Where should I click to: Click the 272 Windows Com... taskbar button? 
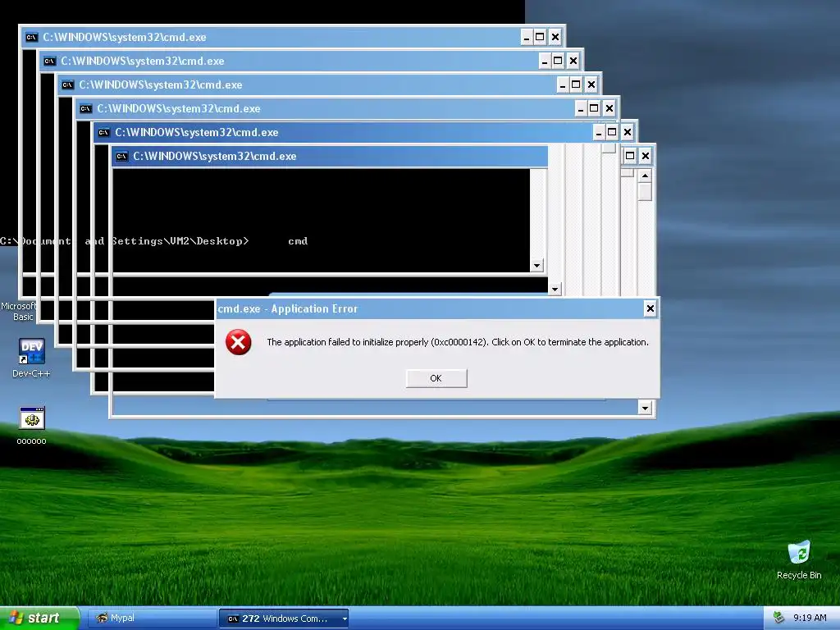(x=284, y=619)
